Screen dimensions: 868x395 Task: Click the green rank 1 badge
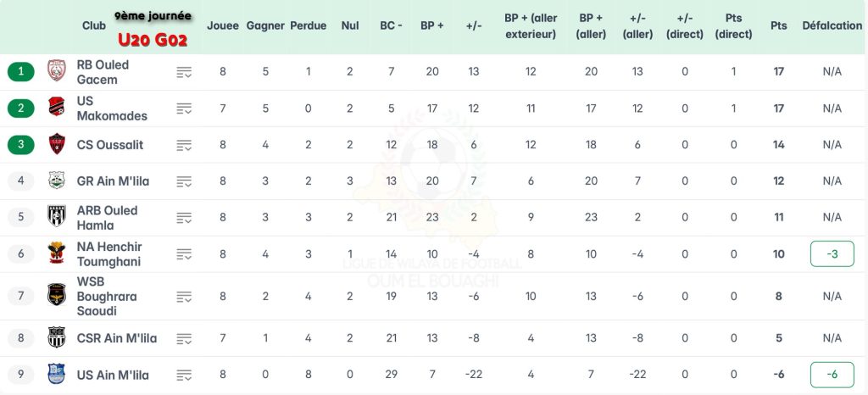click(x=21, y=72)
